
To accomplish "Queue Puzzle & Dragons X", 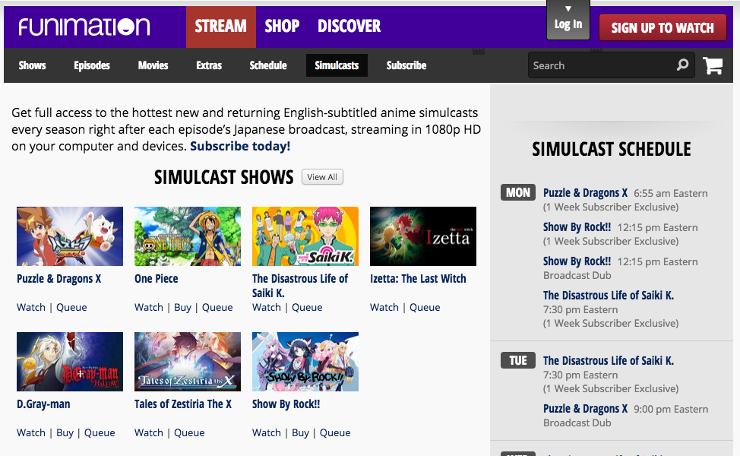I will point(72,307).
